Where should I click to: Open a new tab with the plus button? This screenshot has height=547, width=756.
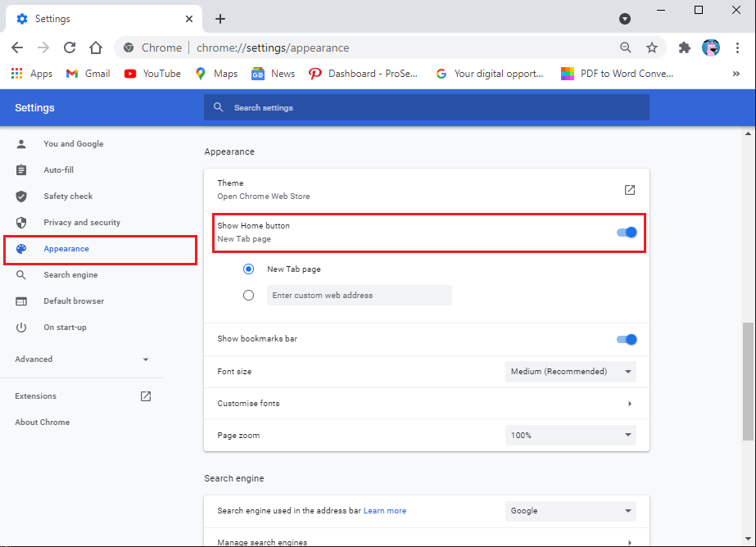(220, 19)
